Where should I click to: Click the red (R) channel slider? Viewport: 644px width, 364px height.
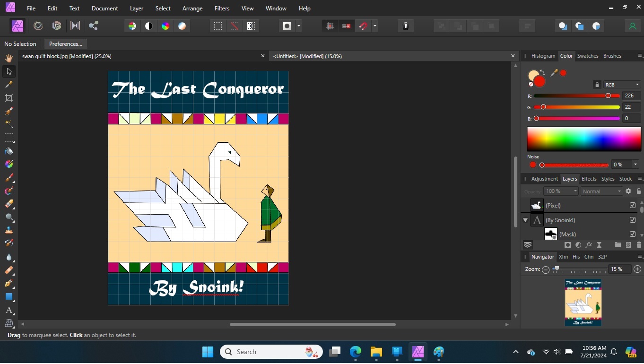tap(577, 95)
